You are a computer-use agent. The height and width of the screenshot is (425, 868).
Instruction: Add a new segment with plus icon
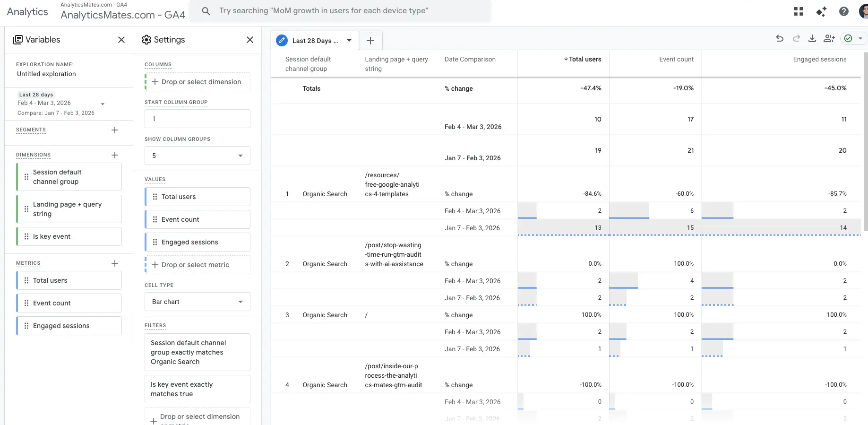pyautogui.click(x=115, y=130)
